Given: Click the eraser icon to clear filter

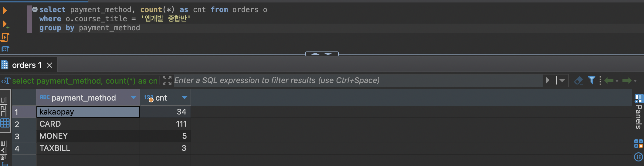Looking at the screenshot, I should (x=578, y=81).
